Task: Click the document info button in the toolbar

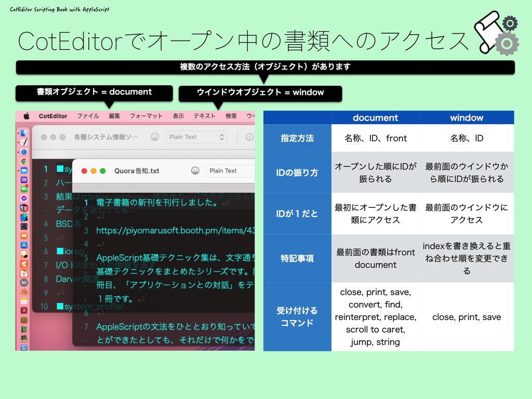Action: coord(249,137)
